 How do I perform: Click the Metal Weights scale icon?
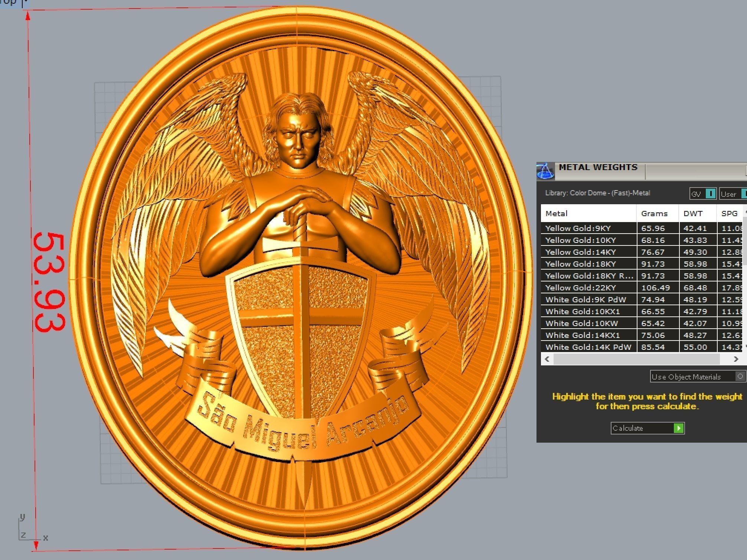click(x=545, y=172)
